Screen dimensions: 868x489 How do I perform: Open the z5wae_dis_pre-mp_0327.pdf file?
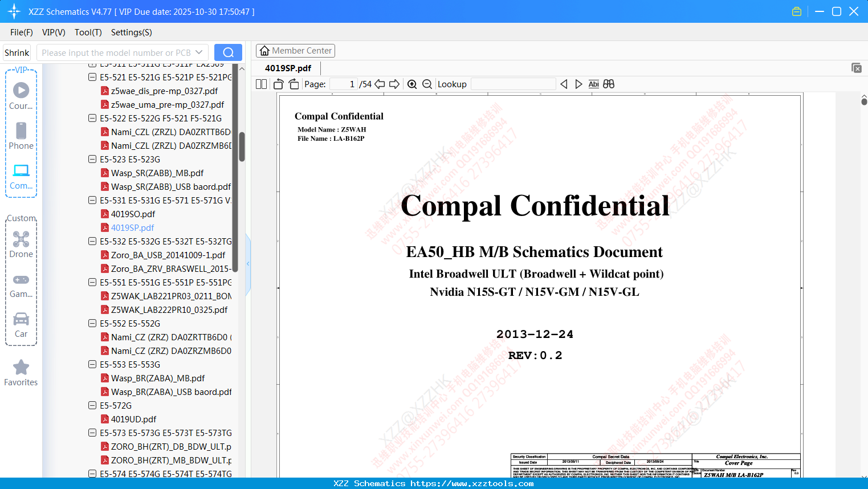pos(164,91)
